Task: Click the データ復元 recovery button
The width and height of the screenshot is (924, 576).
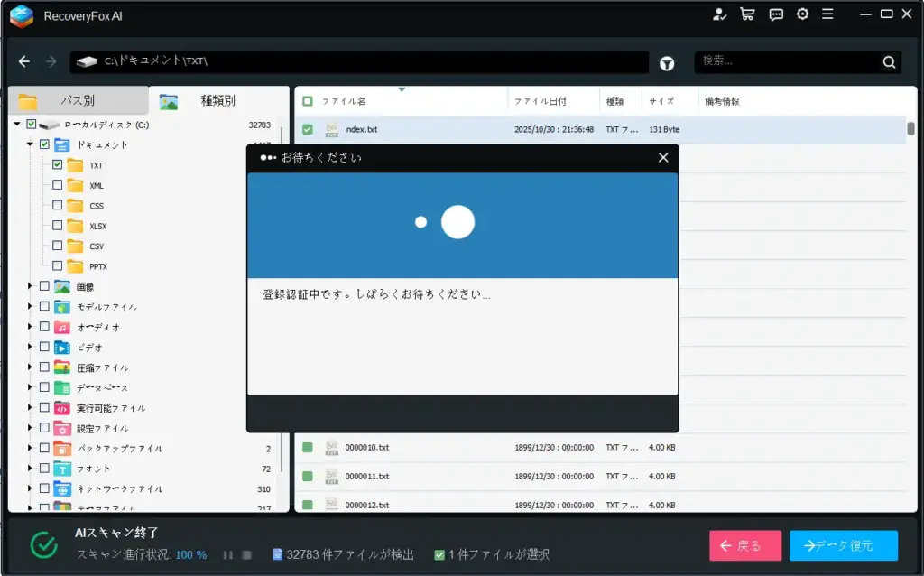Action: (843, 544)
